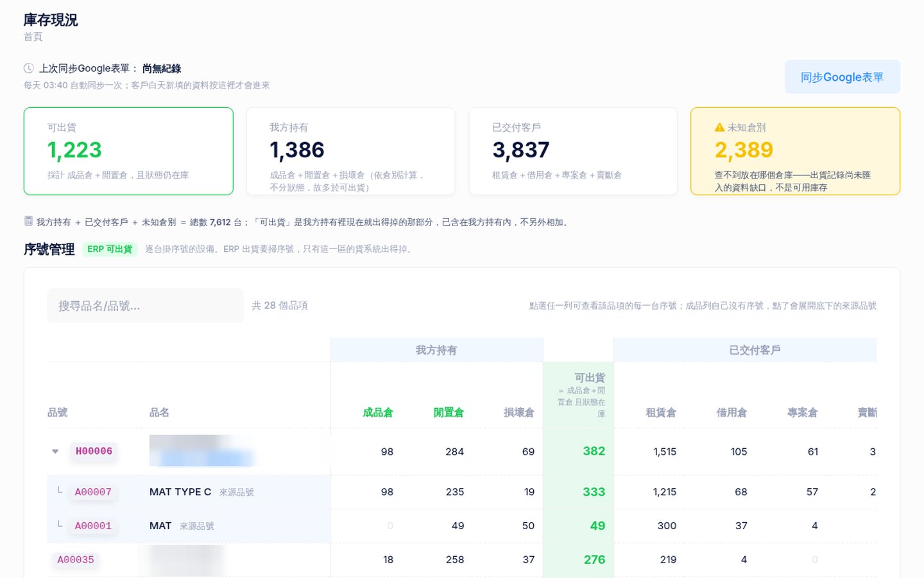Click the 租賃倉 column header
The width and height of the screenshot is (924, 578).
pos(661,412)
